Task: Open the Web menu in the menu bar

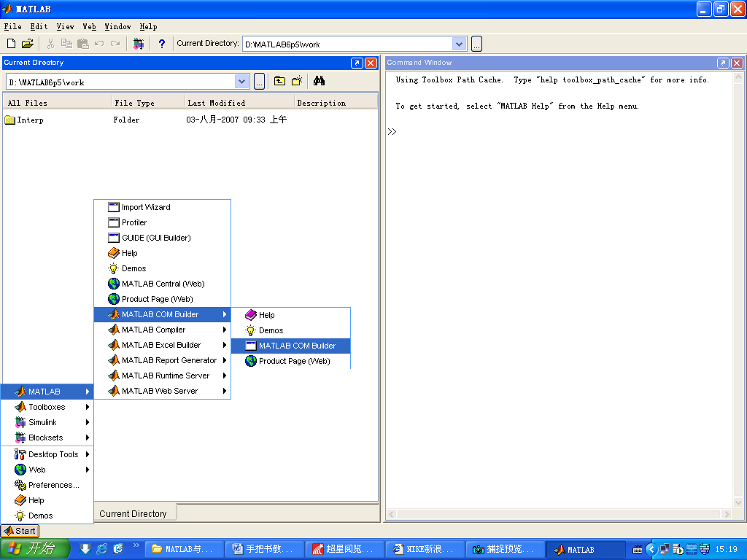Action: click(x=89, y=27)
